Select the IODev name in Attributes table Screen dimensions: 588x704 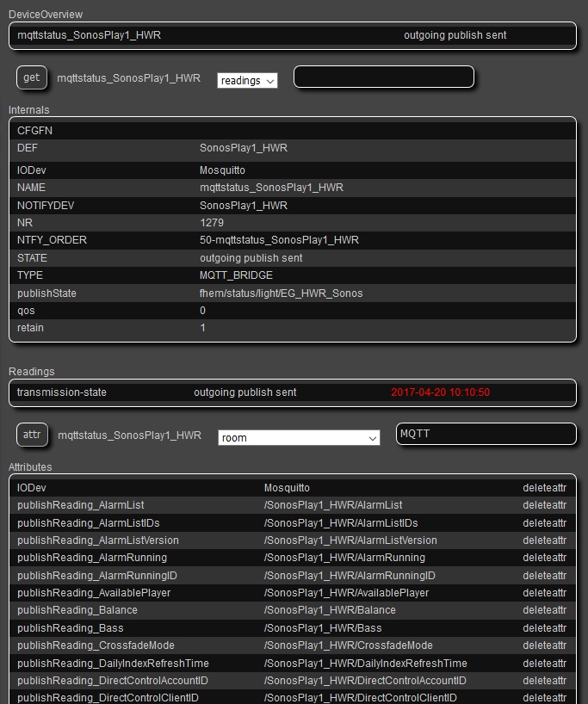[x=31, y=488]
